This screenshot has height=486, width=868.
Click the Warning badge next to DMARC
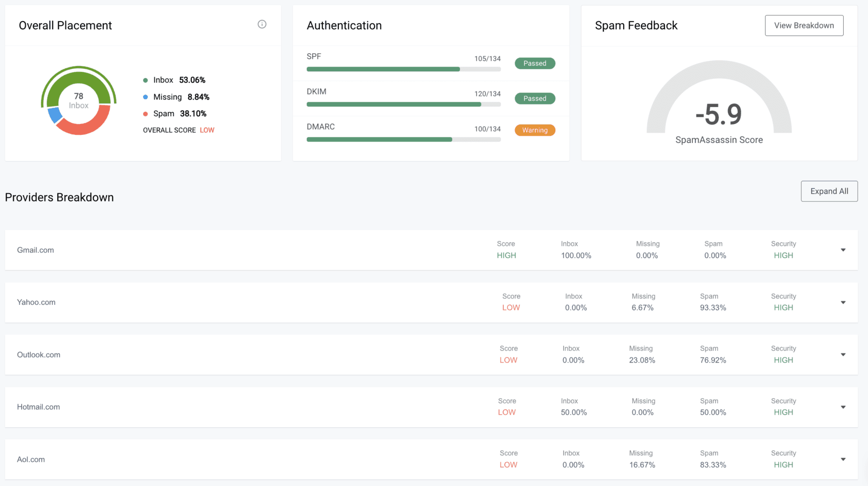click(535, 130)
